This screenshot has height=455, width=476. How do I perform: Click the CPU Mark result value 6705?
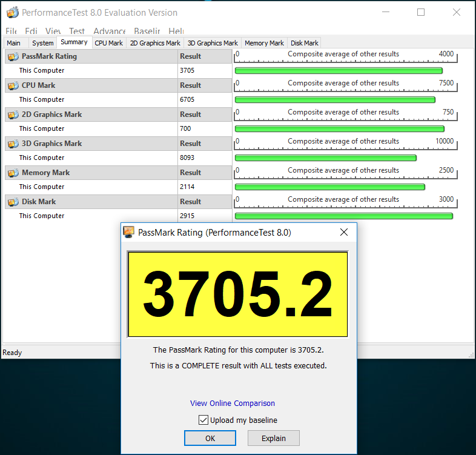coord(187,99)
